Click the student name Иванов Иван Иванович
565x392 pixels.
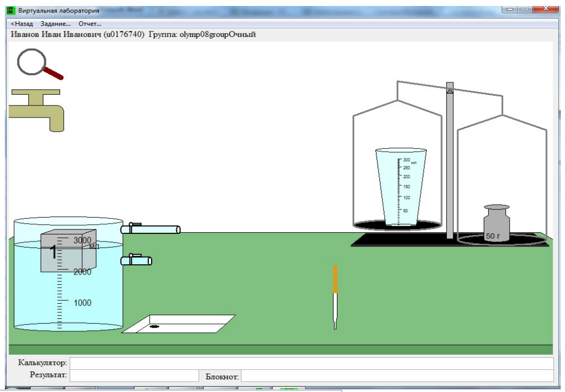[56, 35]
